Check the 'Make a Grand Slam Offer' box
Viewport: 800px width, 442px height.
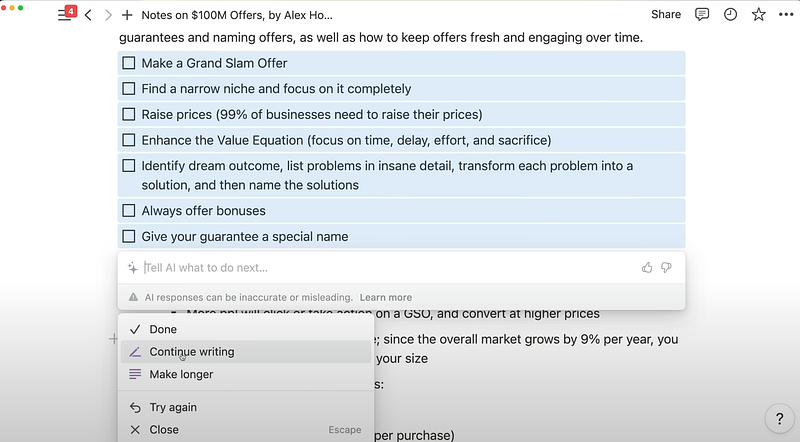[x=129, y=63]
